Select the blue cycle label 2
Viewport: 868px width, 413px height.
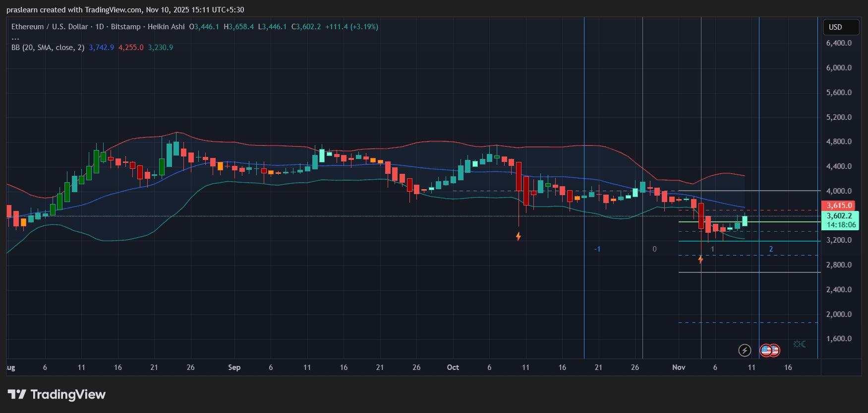[x=771, y=249]
